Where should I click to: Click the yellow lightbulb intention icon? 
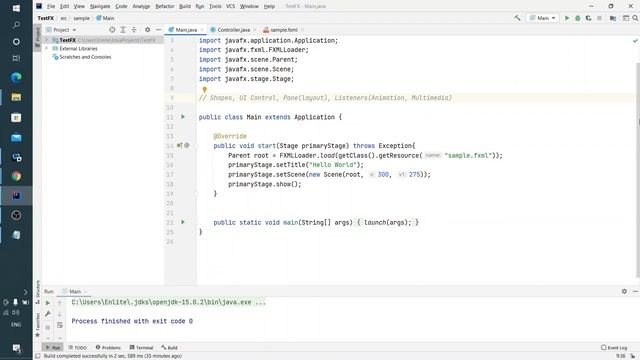pyautogui.click(x=204, y=89)
